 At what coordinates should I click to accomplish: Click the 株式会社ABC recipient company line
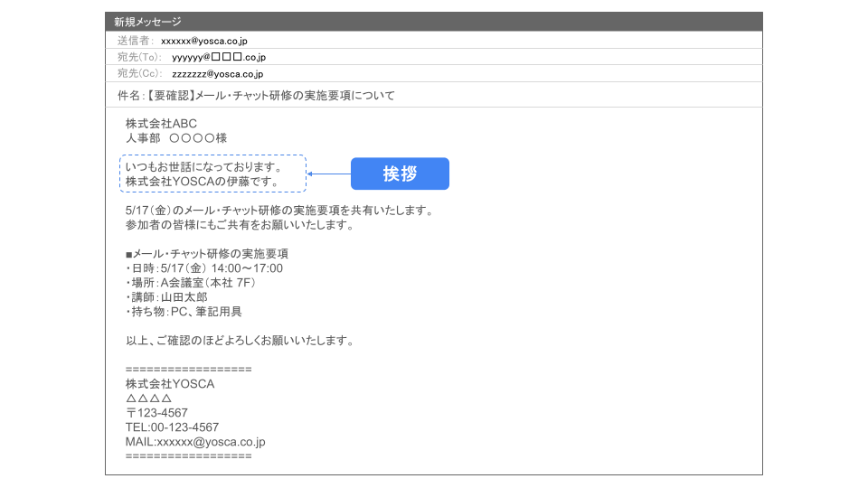tap(161, 123)
